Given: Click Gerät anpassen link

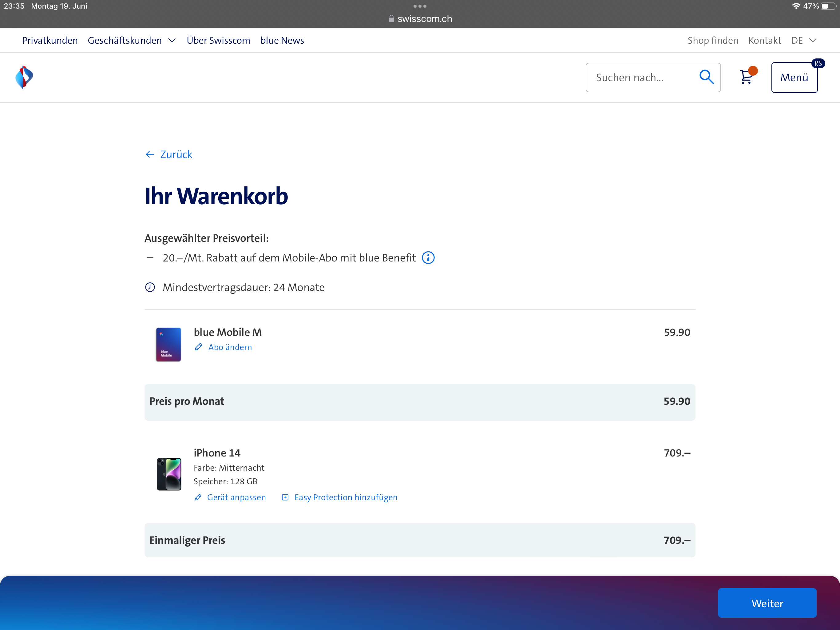Looking at the screenshot, I should click(x=236, y=497).
